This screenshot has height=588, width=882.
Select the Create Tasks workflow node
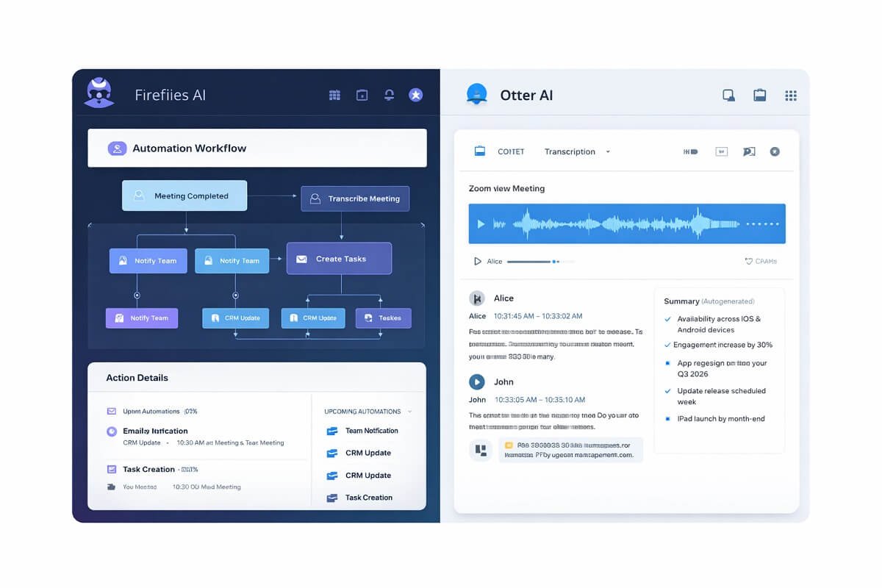point(339,259)
